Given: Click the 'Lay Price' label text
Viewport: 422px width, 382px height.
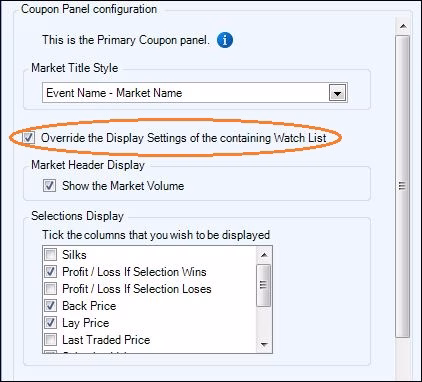Looking at the screenshot, I should [x=86, y=323].
